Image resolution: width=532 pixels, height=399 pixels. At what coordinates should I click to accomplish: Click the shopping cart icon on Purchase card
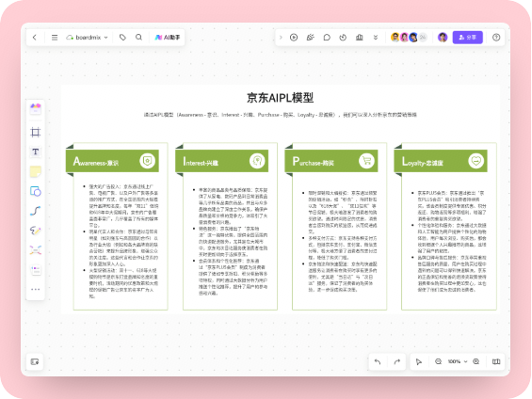tap(367, 161)
